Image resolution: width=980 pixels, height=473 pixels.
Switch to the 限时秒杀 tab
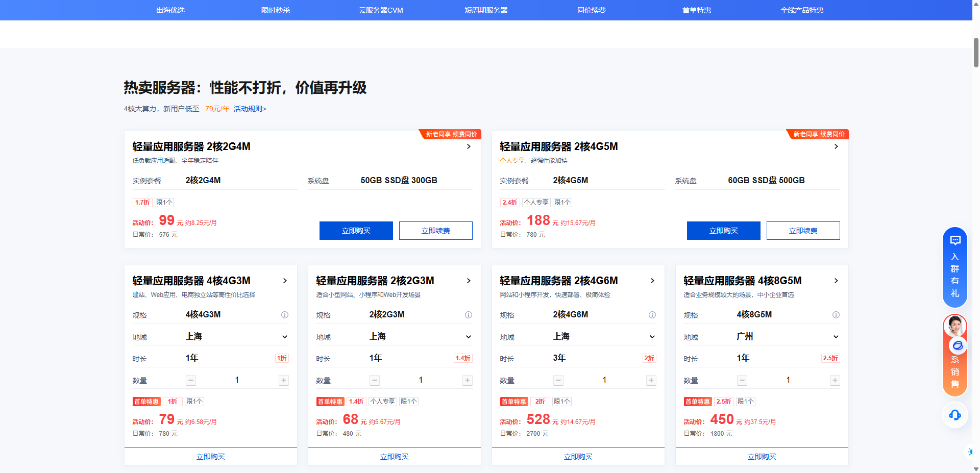(x=276, y=10)
